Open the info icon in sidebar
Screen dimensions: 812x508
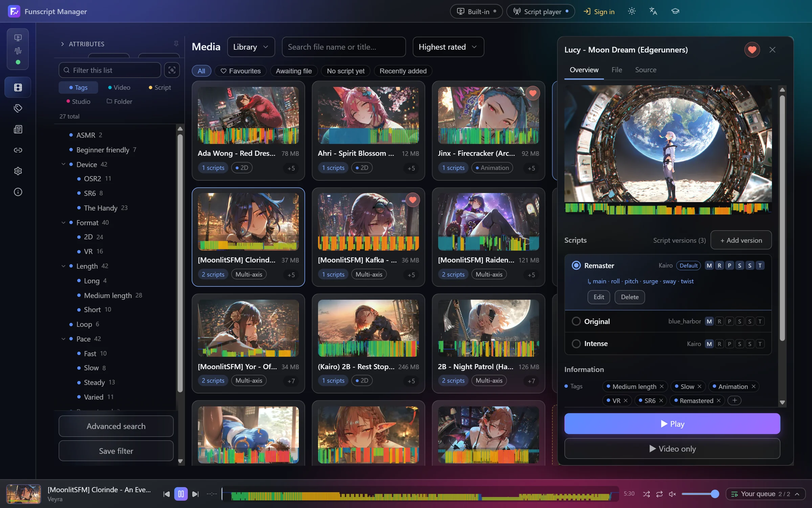[18, 192]
